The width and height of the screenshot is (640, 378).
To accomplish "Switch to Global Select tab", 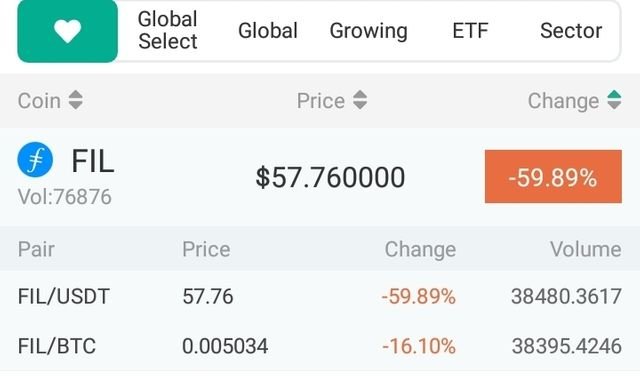I will coord(168,30).
